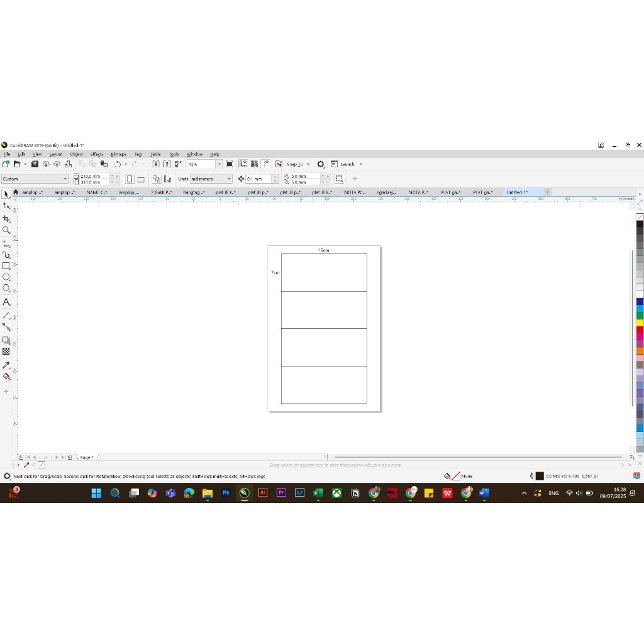Select the Rectangle tool
Viewport: 644px width, 644px height.
[x=6, y=266]
